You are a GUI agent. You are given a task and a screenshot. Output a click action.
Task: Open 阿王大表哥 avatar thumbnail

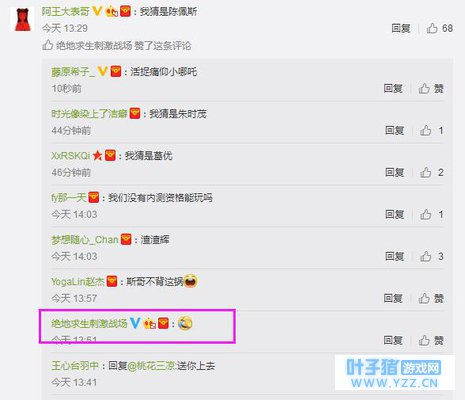[x=23, y=19]
